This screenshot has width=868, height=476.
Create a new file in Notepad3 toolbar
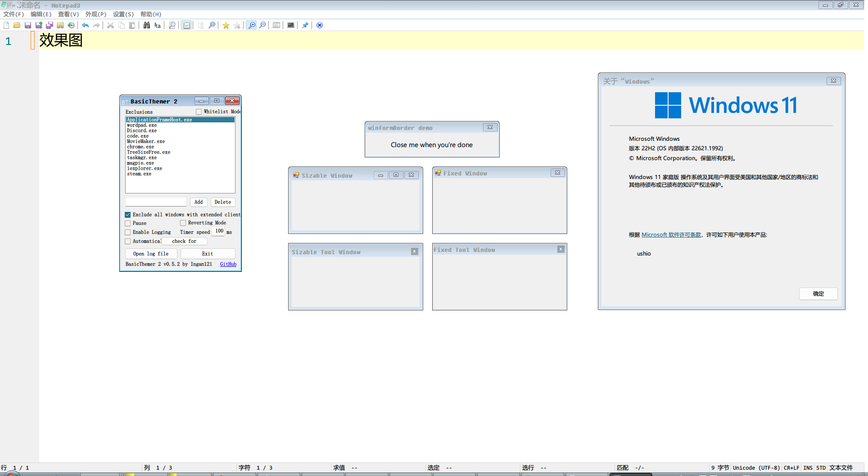tap(6, 25)
